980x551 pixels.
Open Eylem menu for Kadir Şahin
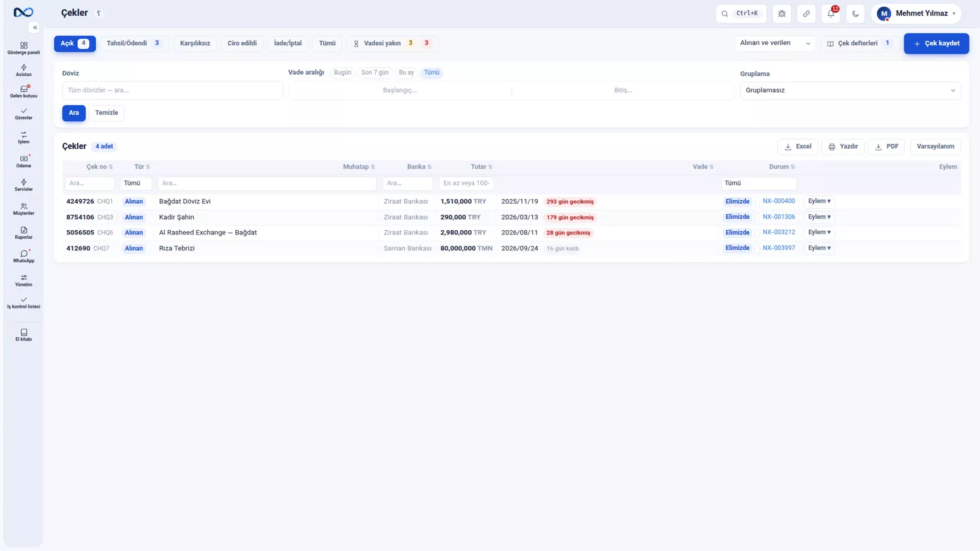pyautogui.click(x=819, y=217)
